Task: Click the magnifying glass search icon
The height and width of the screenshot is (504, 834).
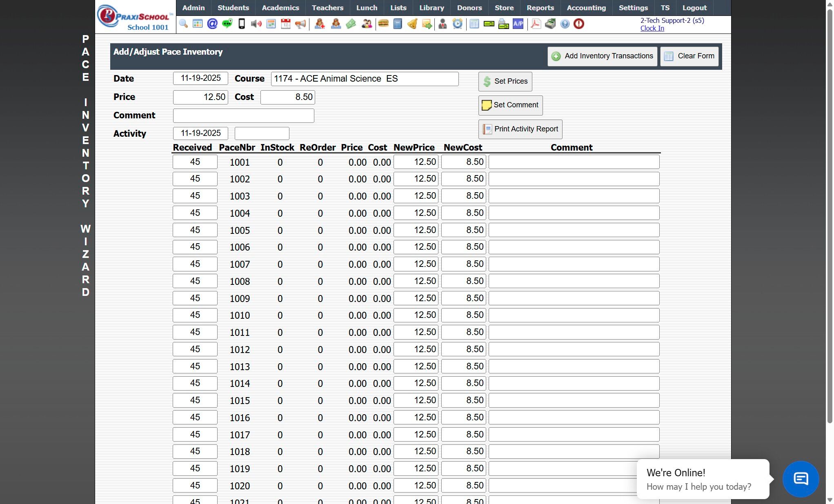Action: point(183,24)
